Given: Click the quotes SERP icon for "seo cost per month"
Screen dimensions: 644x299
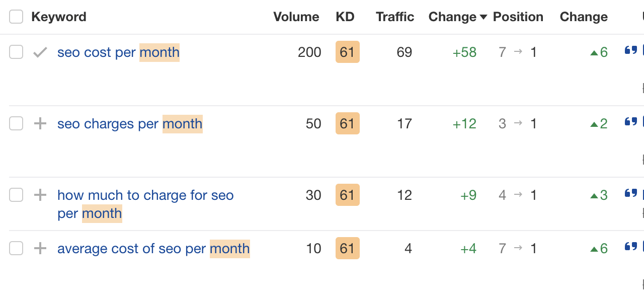Looking at the screenshot, I should tap(631, 49).
